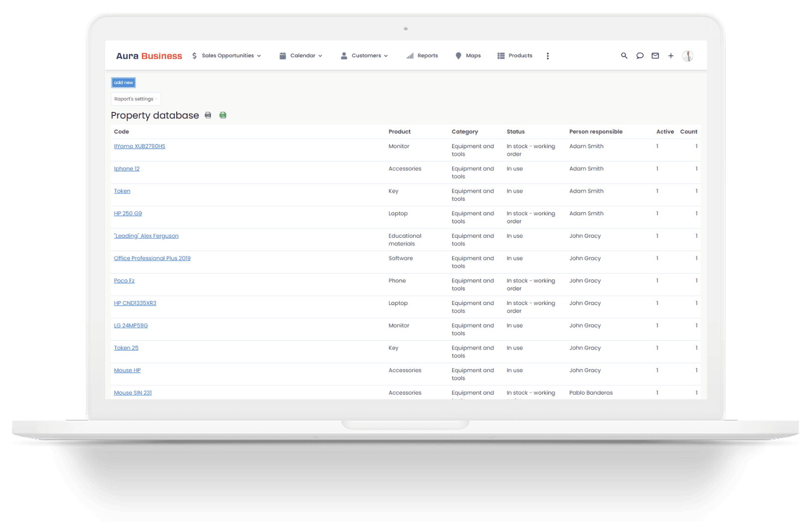Screen dimensions: 812x522
Task: Click the user avatar picture
Action: (x=688, y=56)
